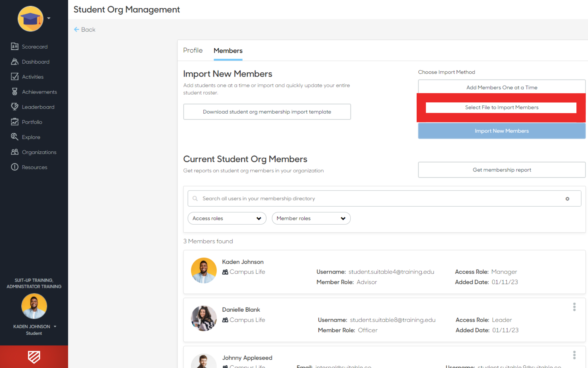The image size is (588, 368).
Task: Go to Activities in the sidebar
Action: (27, 77)
